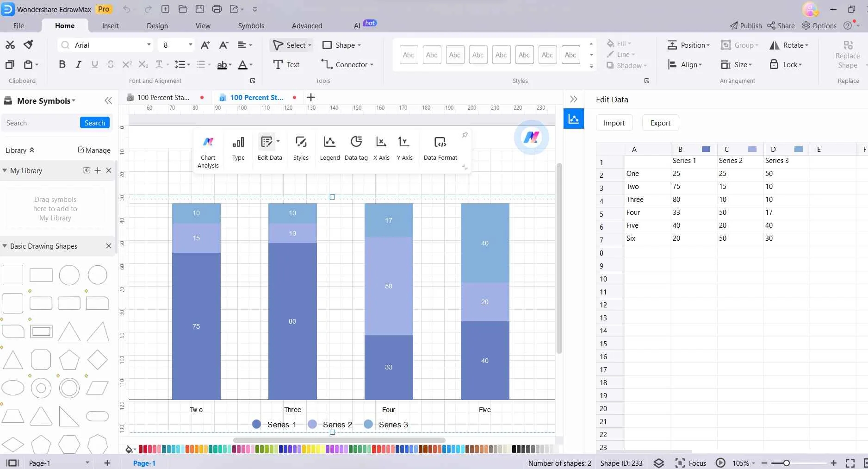Open Data Format option
The height and width of the screenshot is (469, 868).
coord(440,148)
